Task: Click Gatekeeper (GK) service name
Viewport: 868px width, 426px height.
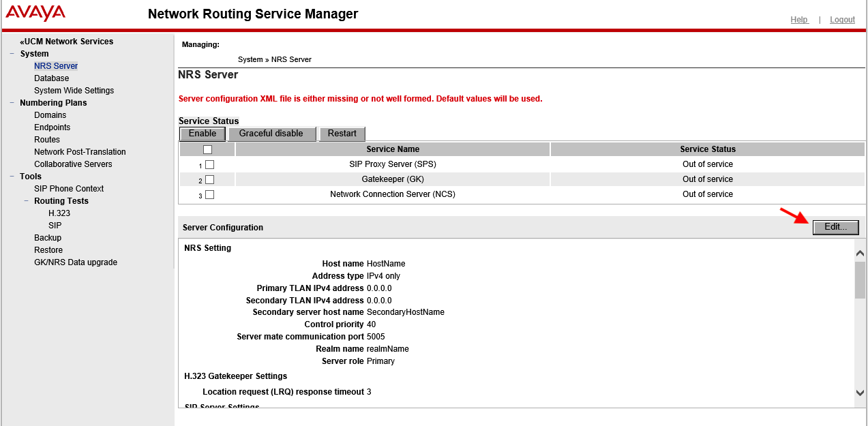Action: coord(393,179)
